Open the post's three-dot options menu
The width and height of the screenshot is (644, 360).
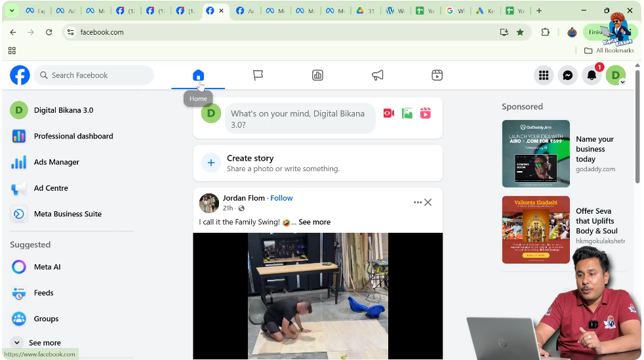[x=417, y=203]
